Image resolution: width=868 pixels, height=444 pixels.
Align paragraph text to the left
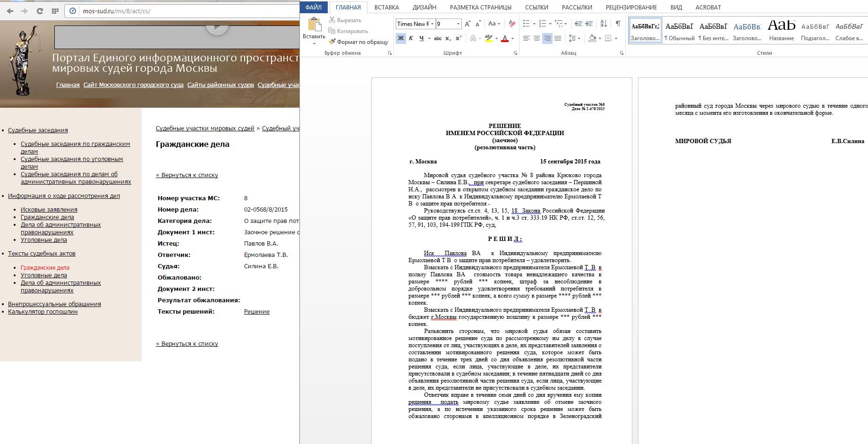[527, 38]
